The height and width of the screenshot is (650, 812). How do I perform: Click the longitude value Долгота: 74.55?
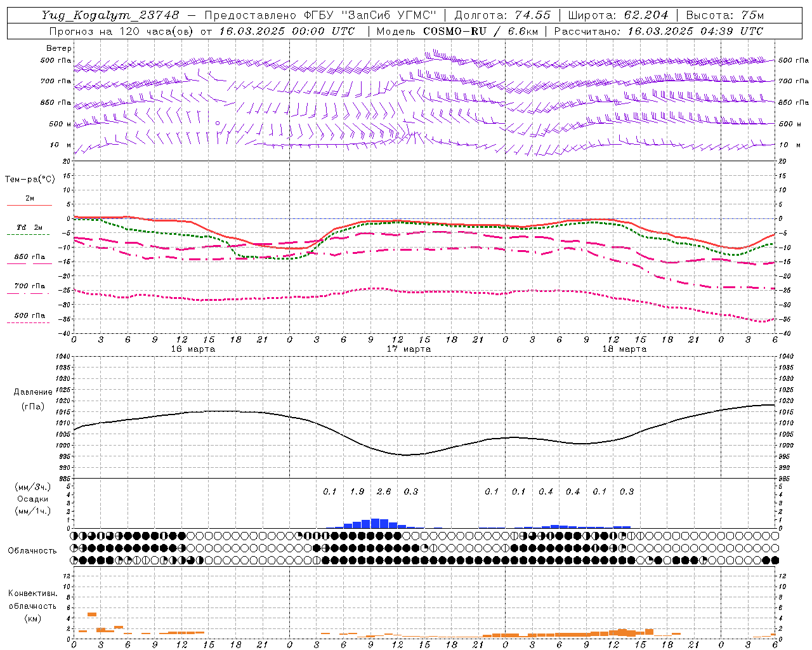(x=502, y=15)
